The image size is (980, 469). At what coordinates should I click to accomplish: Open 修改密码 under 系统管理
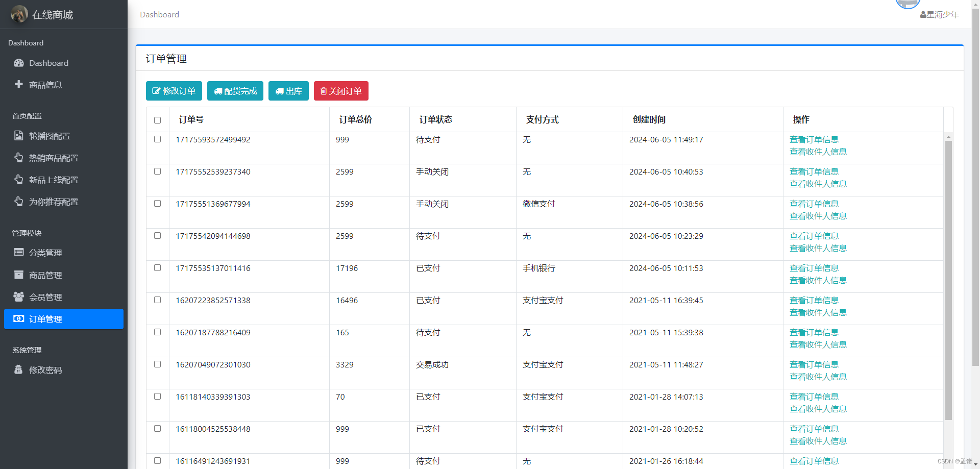coord(64,370)
